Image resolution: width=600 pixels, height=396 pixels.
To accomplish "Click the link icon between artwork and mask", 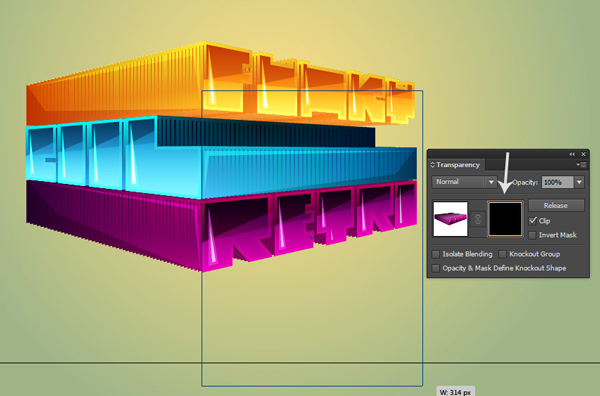I will tap(478, 219).
